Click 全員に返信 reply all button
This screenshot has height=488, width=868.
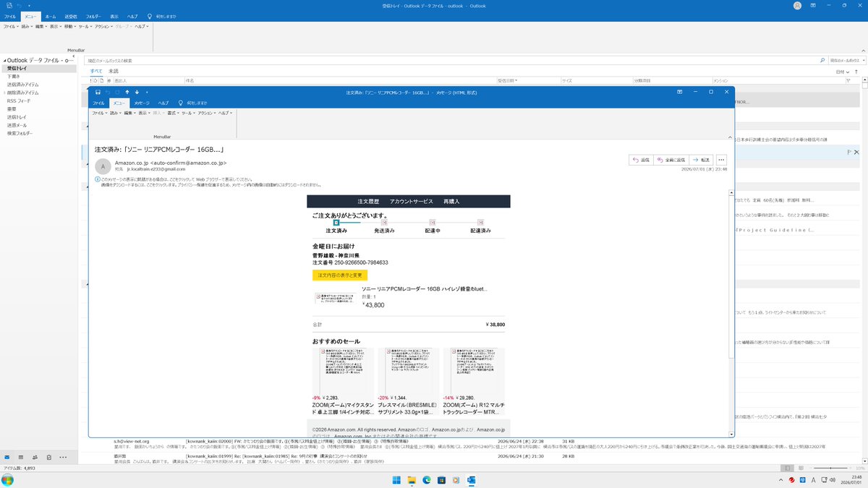click(x=671, y=160)
